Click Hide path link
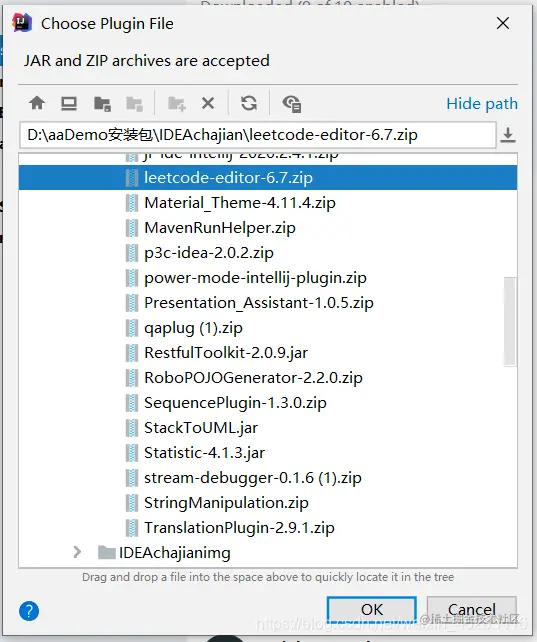This screenshot has height=642, width=537. click(482, 104)
